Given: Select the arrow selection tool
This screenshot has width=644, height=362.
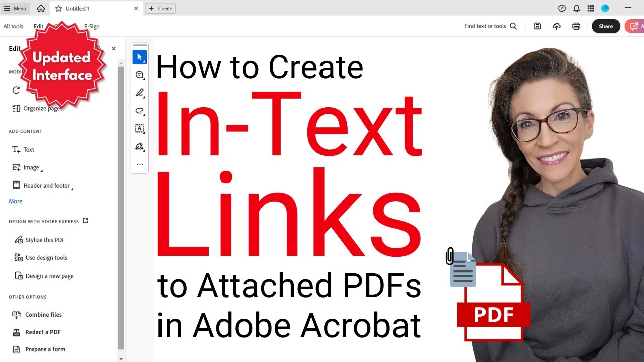Looking at the screenshot, I should coord(140,57).
